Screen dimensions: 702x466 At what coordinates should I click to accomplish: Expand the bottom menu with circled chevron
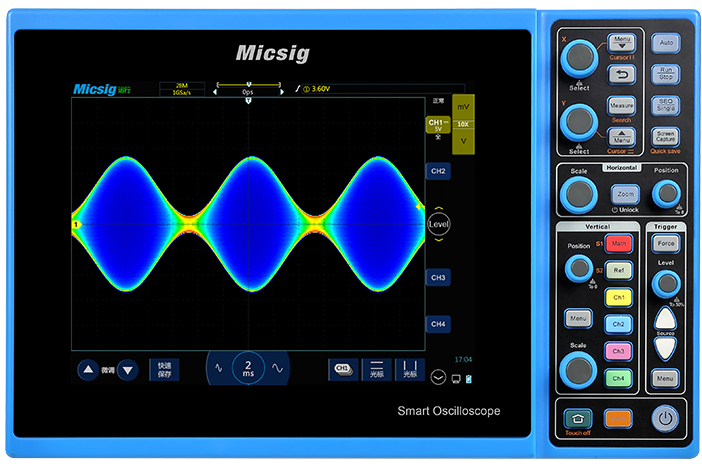coord(438,378)
